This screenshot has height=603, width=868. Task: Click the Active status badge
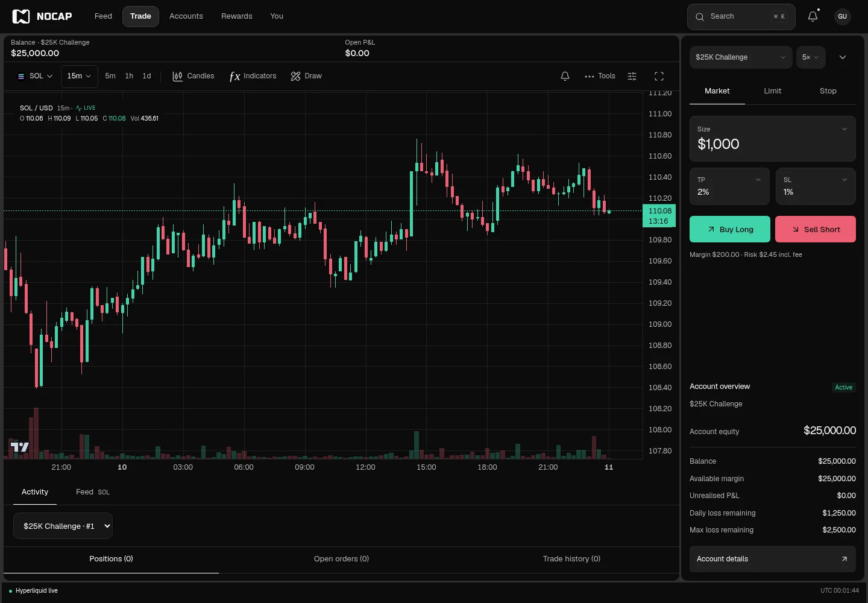(844, 387)
